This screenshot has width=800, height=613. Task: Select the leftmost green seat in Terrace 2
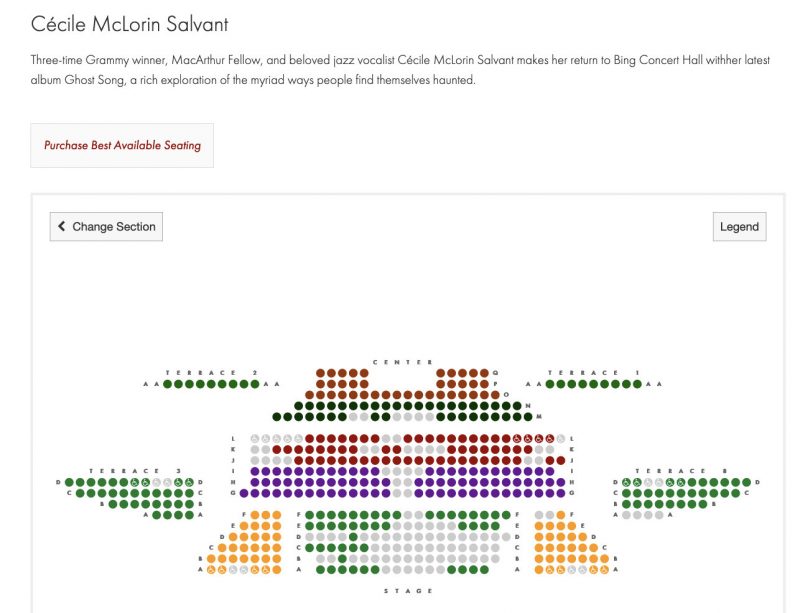coord(167,384)
